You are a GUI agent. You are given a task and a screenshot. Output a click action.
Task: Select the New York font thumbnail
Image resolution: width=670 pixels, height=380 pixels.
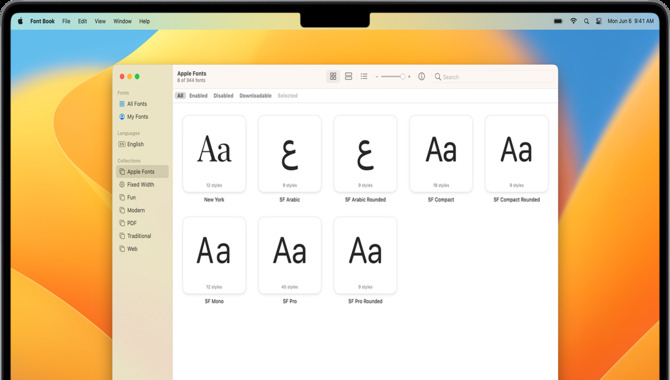214,154
